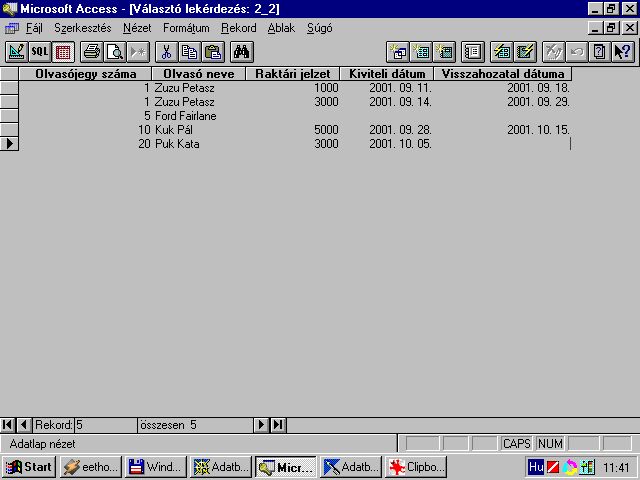Select the Raktári jelzet column header
640x480 pixels.
pos(293,74)
